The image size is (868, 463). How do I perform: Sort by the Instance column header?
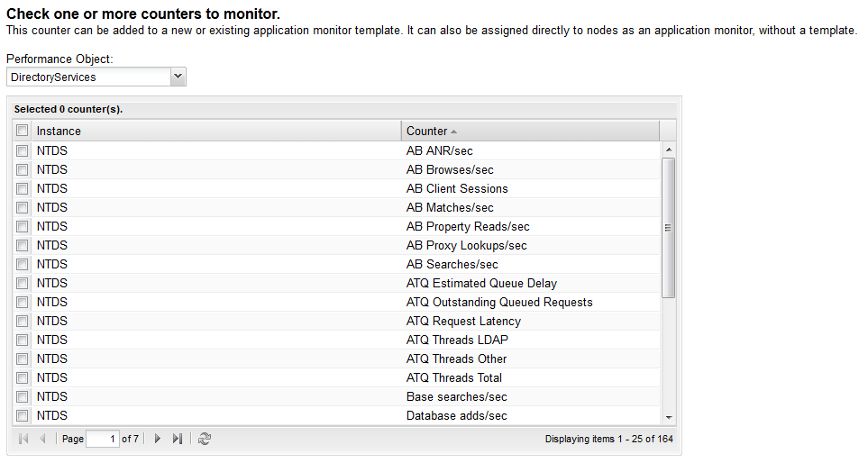[x=216, y=132]
